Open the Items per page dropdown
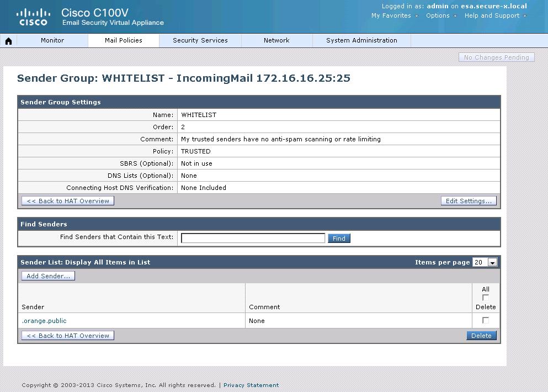 click(x=485, y=262)
